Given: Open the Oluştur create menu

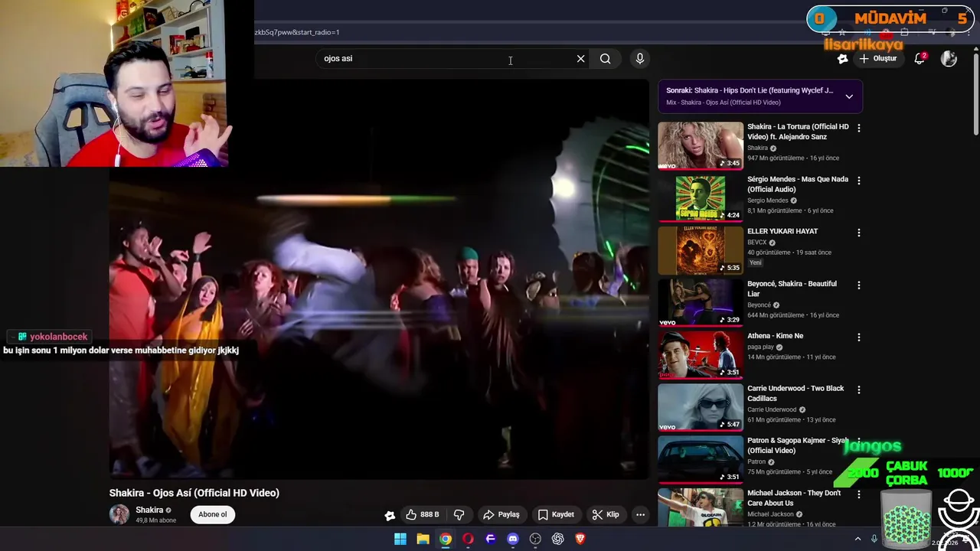Looking at the screenshot, I should coord(877,58).
